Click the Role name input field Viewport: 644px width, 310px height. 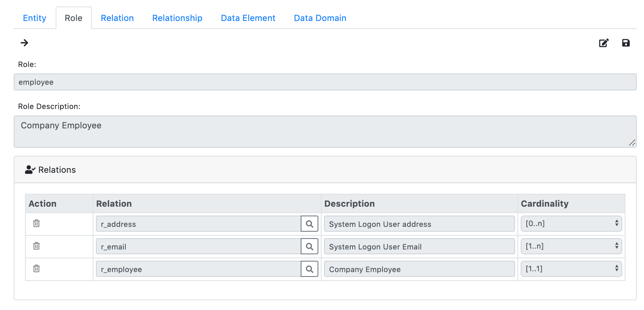pyautogui.click(x=325, y=82)
